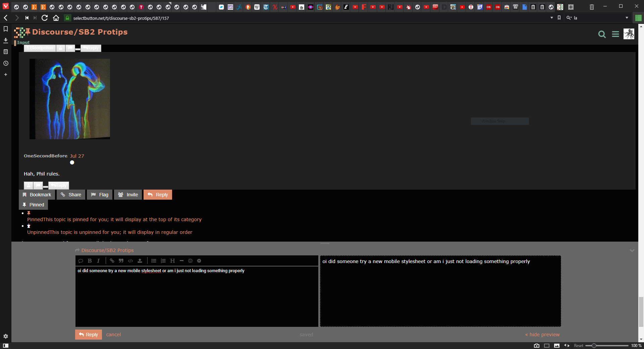
Task: Open the emoji picker in the composer
Action: click(190, 261)
